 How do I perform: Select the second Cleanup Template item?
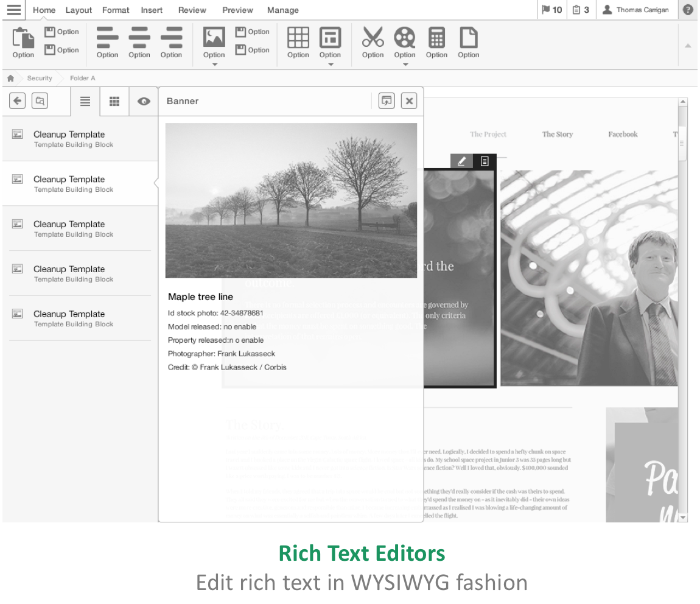(x=80, y=183)
